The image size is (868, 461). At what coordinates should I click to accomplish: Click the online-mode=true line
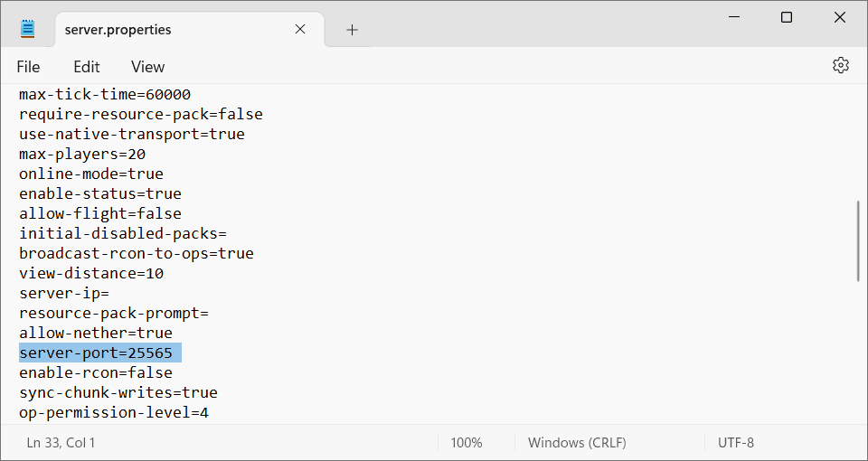91,174
